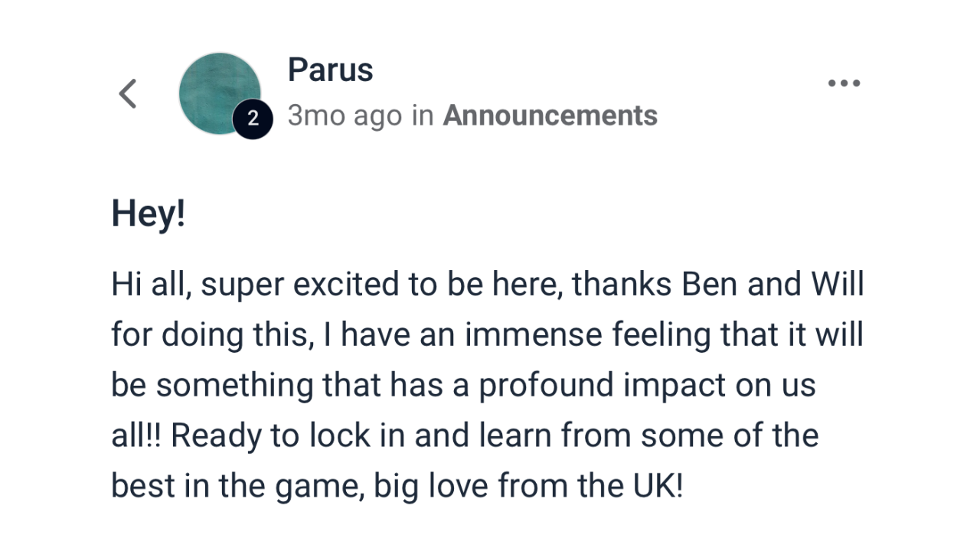The height and width of the screenshot is (551, 980).
Task: Open the Announcements category link
Action: coord(550,115)
